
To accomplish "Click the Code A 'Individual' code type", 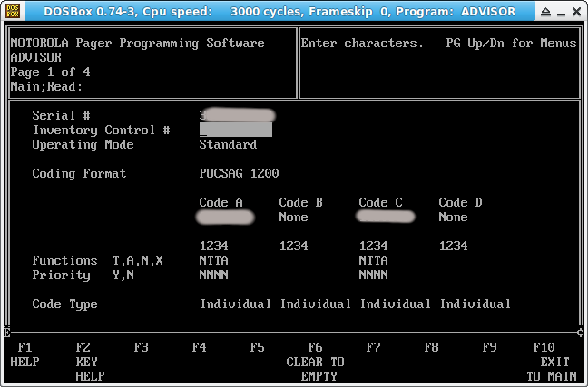I will pyautogui.click(x=236, y=304).
